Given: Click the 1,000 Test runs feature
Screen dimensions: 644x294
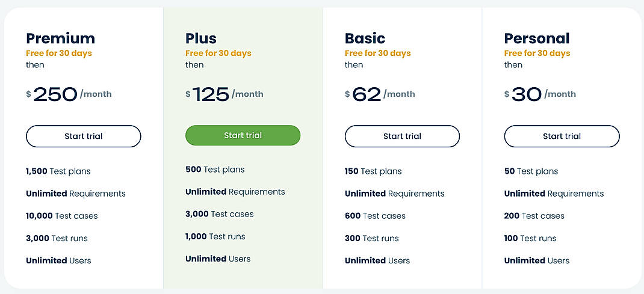Looking at the screenshot, I should [x=215, y=236].
